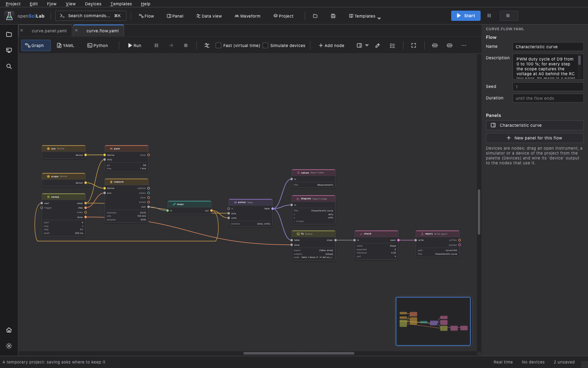This screenshot has height=368, width=588.
Task: Stop the flow in the graph toolbar
Action: click(186, 45)
